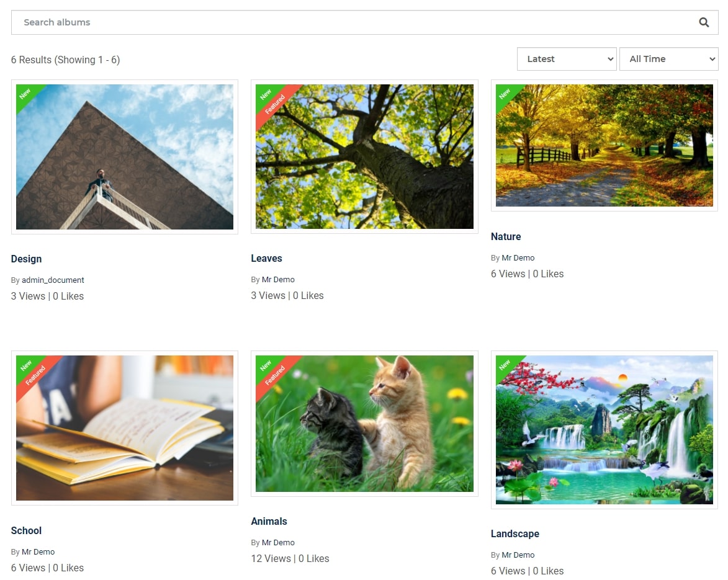
Task: Open Mr Demo link under Leaves
Action: [x=278, y=280]
